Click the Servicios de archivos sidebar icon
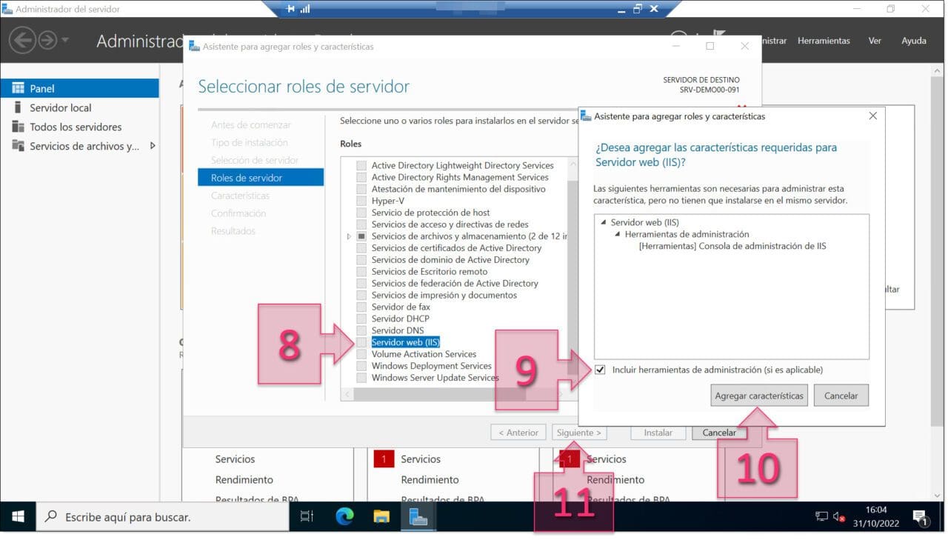 tap(19, 146)
